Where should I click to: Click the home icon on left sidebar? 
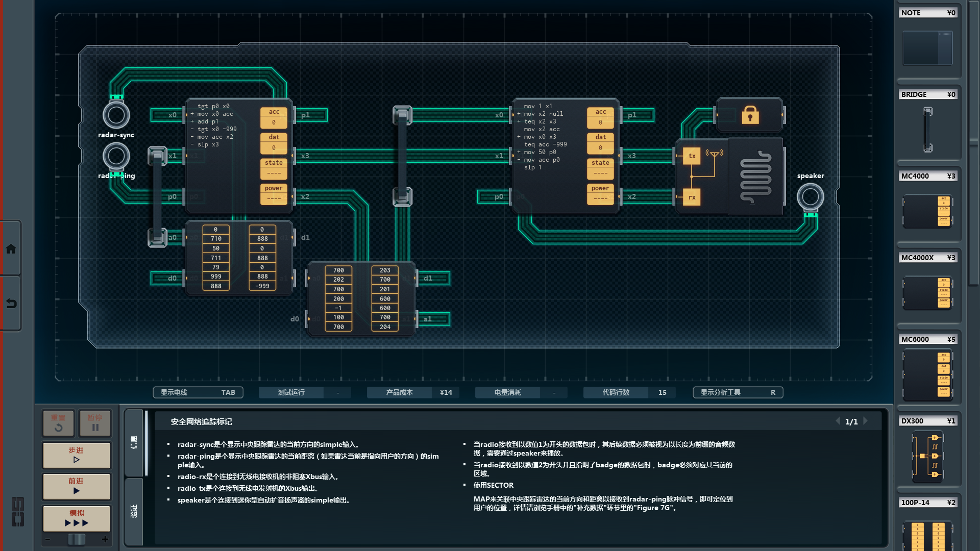click(x=11, y=249)
